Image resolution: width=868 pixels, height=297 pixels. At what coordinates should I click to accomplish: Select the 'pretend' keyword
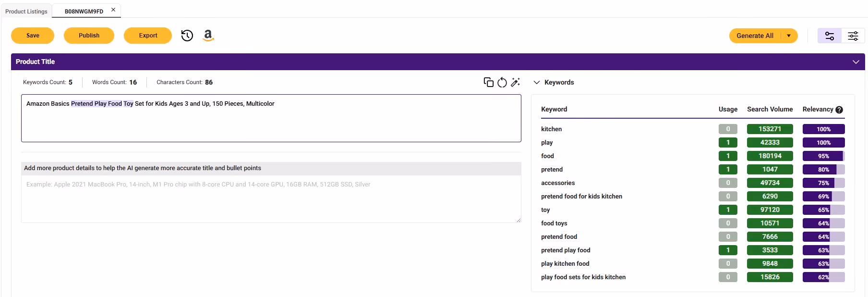pos(552,170)
